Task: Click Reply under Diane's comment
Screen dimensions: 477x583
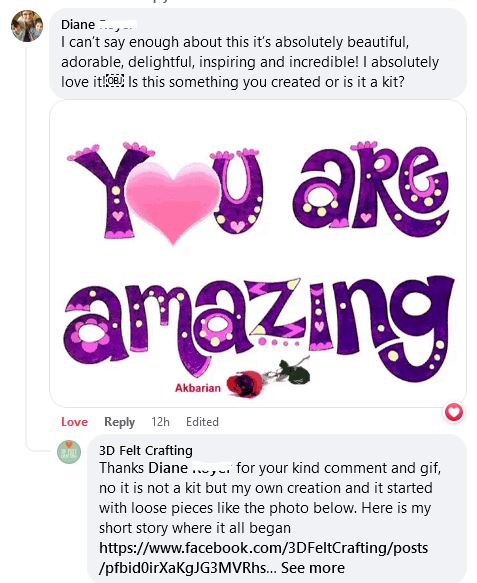Action: (119, 422)
